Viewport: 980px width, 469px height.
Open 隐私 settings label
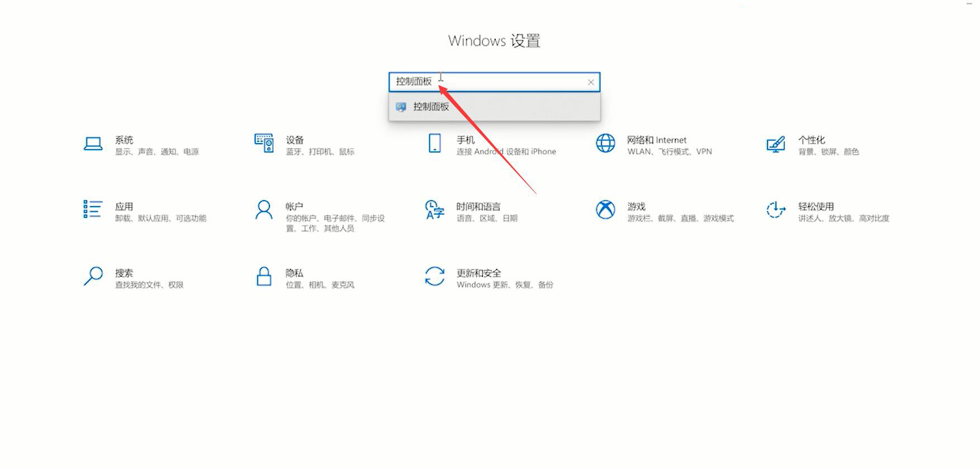click(x=294, y=273)
